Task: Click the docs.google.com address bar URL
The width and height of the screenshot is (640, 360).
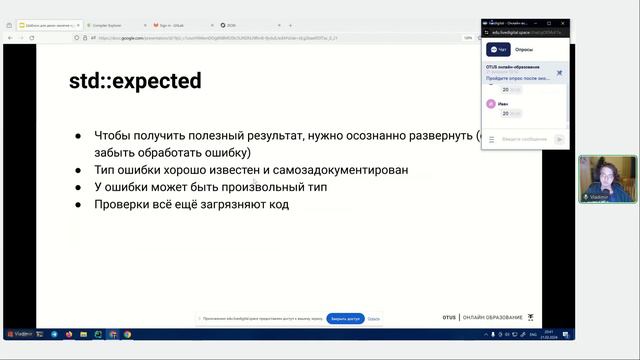Action: pos(218,38)
